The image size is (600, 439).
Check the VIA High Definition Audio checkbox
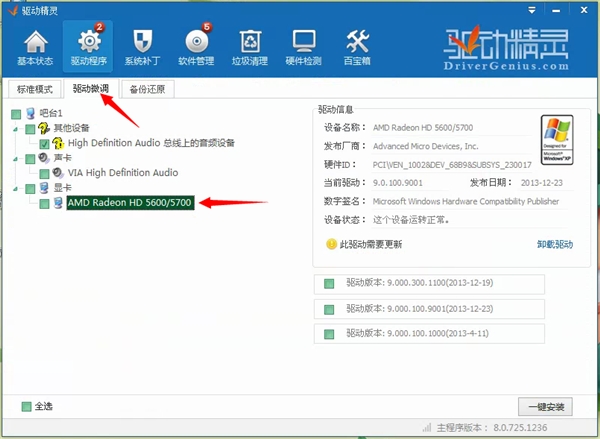click(45, 173)
